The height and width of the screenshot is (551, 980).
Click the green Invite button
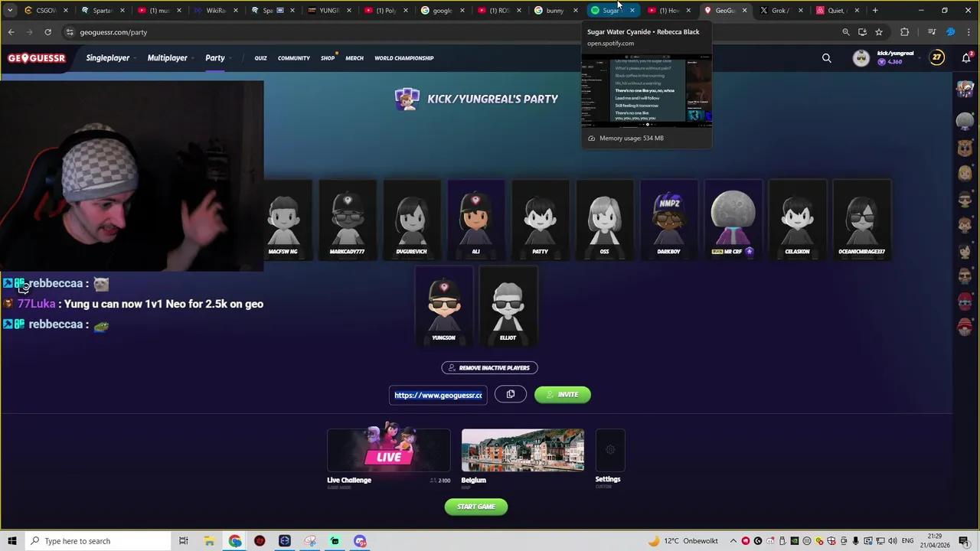563,394
